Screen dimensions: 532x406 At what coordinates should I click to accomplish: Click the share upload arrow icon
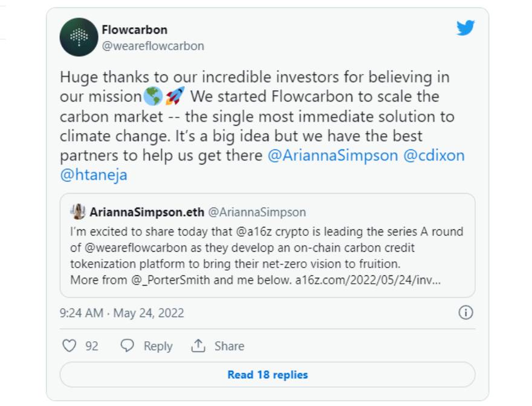pos(198,345)
